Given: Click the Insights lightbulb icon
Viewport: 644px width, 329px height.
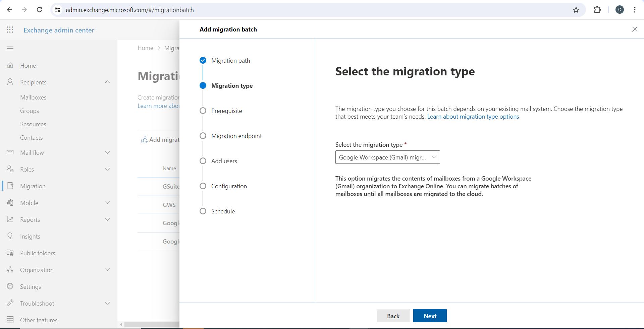Looking at the screenshot, I should [x=10, y=236].
